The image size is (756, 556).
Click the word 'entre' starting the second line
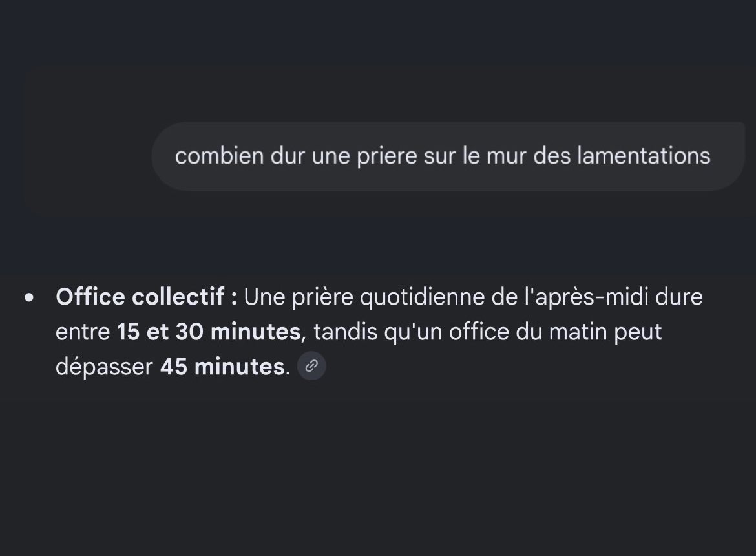pos(83,332)
